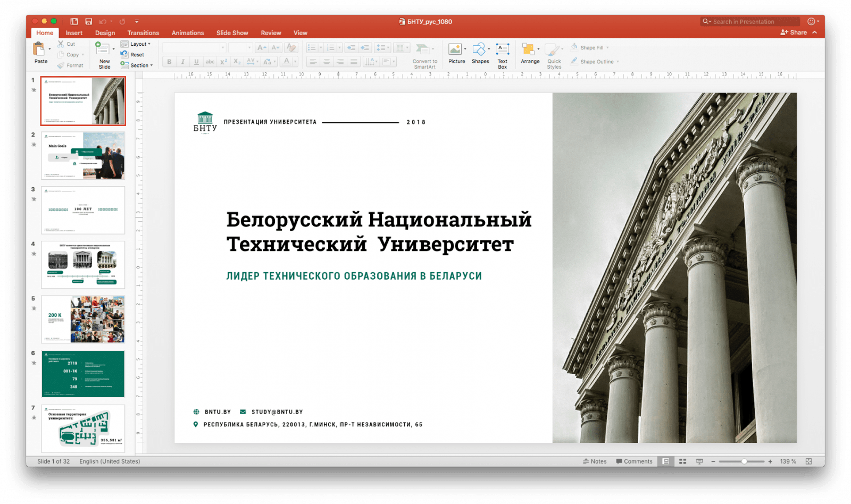Align text right
This screenshot has width=851, height=504.
[340, 62]
